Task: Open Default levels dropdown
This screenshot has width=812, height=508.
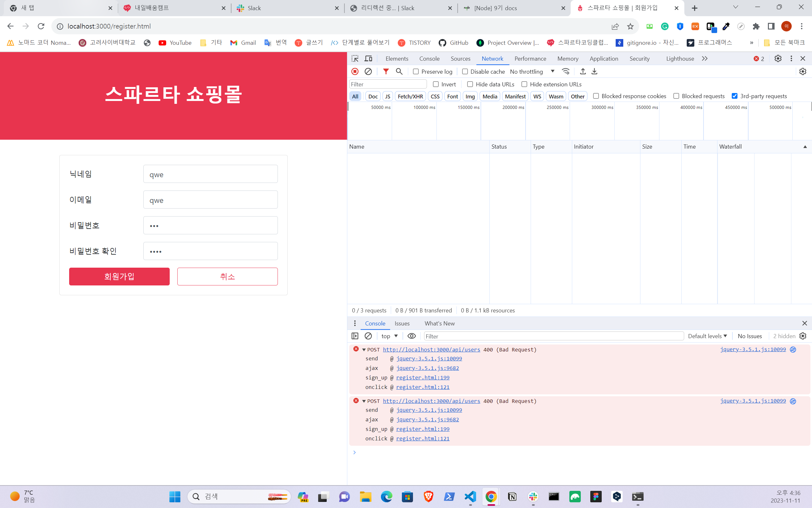Action: pyautogui.click(x=707, y=336)
